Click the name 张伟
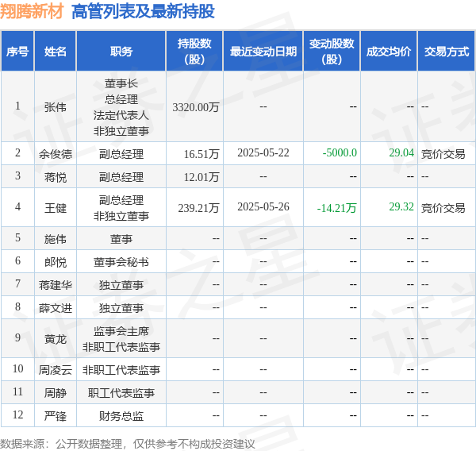Viewport: 476px width, 451px height. point(56,107)
